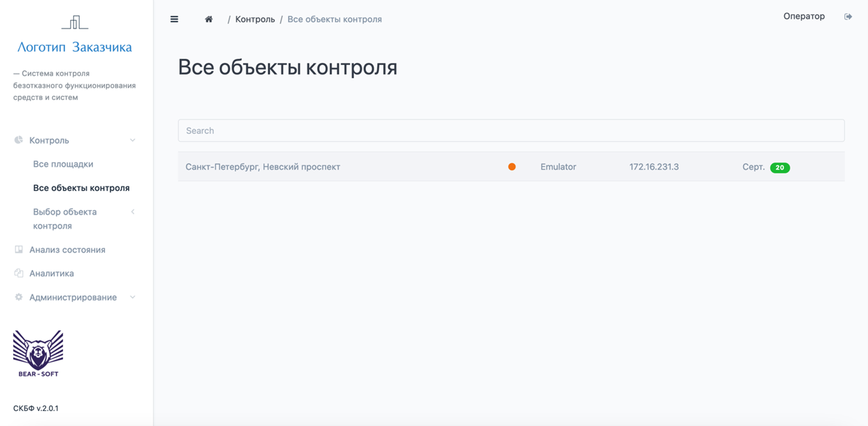Viewport: 868px width, 426px height.
Task: Click the book icon beside Анализ состояния
Action: [x=18, y=249]
